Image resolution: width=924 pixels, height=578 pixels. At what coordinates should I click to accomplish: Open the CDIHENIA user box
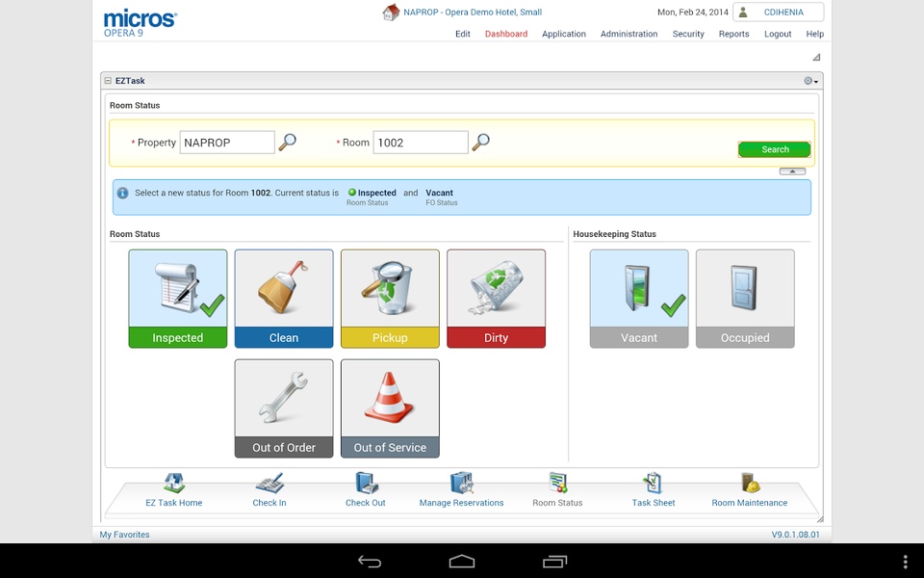[779, 12]
